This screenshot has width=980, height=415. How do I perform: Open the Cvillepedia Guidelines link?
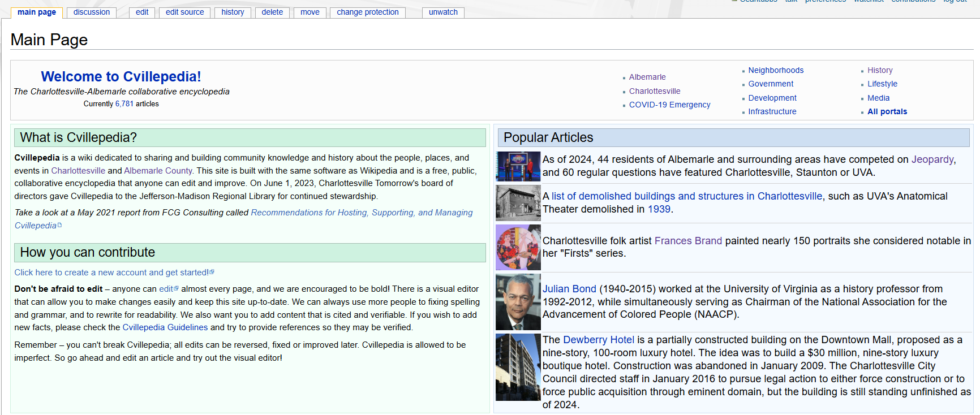(165, 327)
